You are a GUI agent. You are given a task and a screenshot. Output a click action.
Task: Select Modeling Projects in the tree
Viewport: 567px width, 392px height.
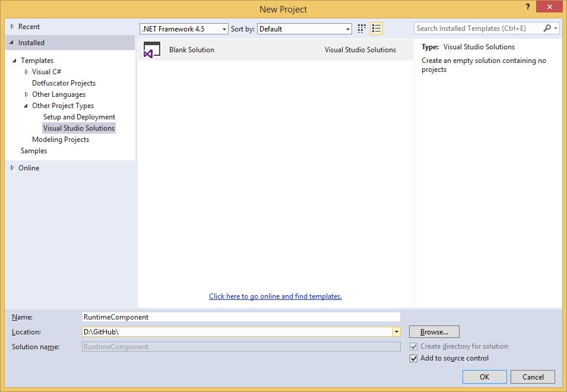point(61,140)
